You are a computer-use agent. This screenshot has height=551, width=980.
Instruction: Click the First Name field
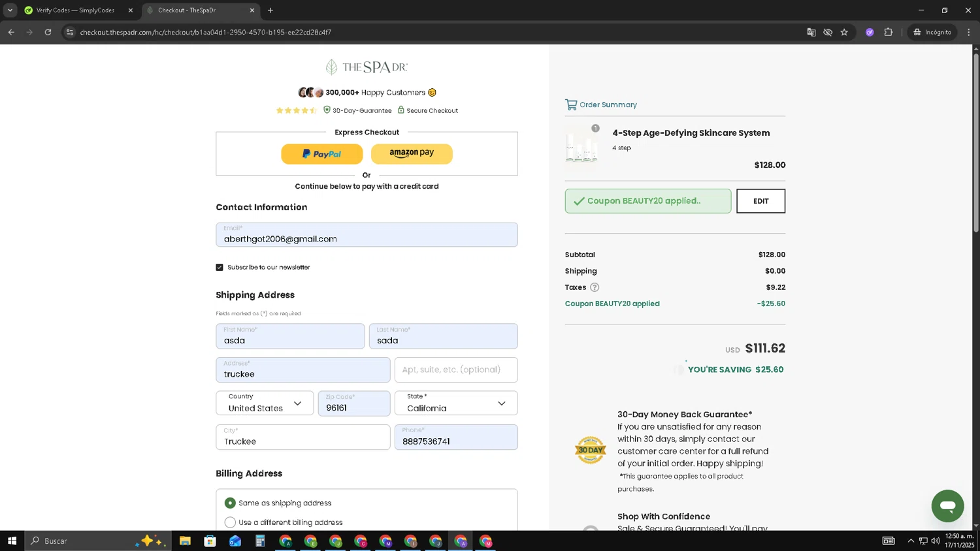coord(290,336)
